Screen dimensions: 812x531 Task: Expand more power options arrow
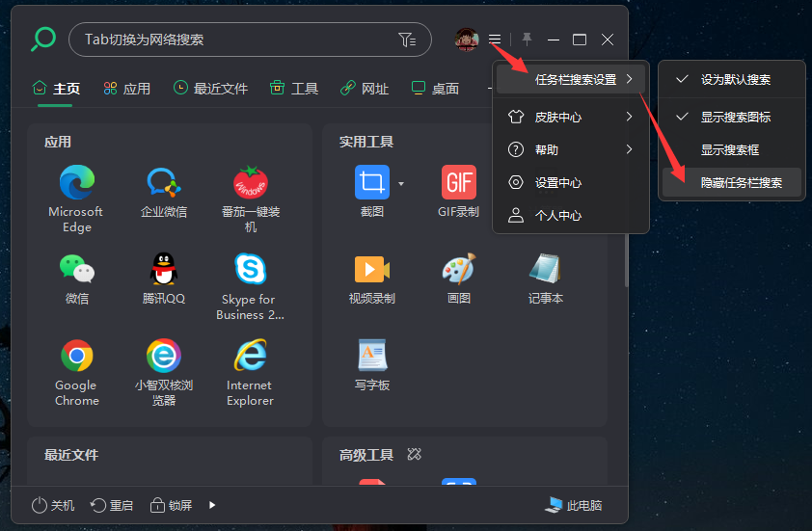(212, 505)
